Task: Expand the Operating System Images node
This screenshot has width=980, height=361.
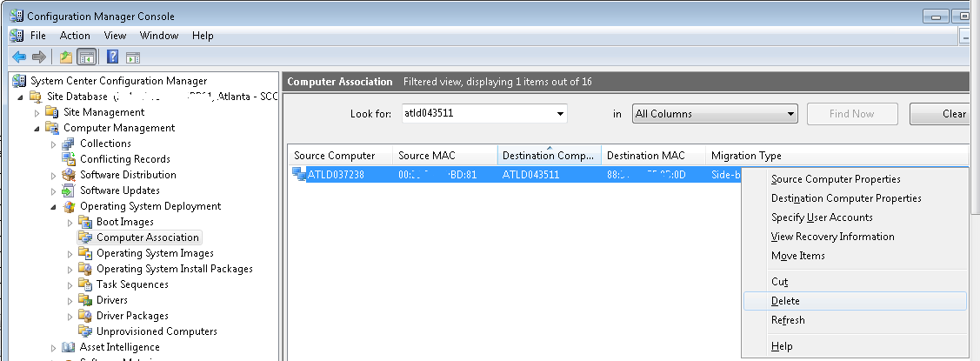Action: tap(70, 253)
